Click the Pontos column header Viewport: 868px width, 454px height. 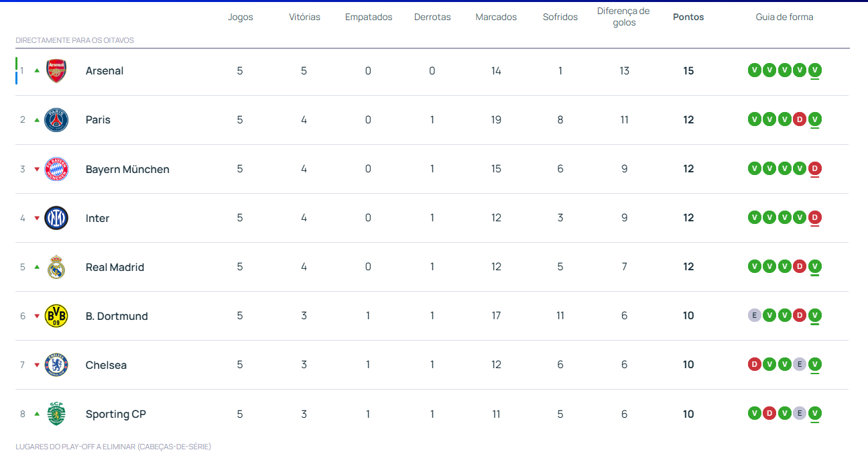688,17
